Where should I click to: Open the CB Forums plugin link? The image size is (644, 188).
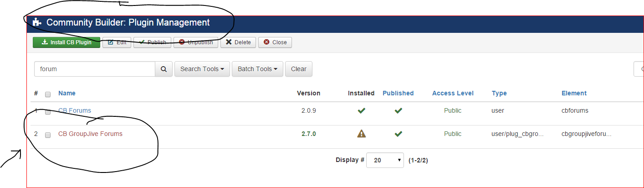point(75,110)
